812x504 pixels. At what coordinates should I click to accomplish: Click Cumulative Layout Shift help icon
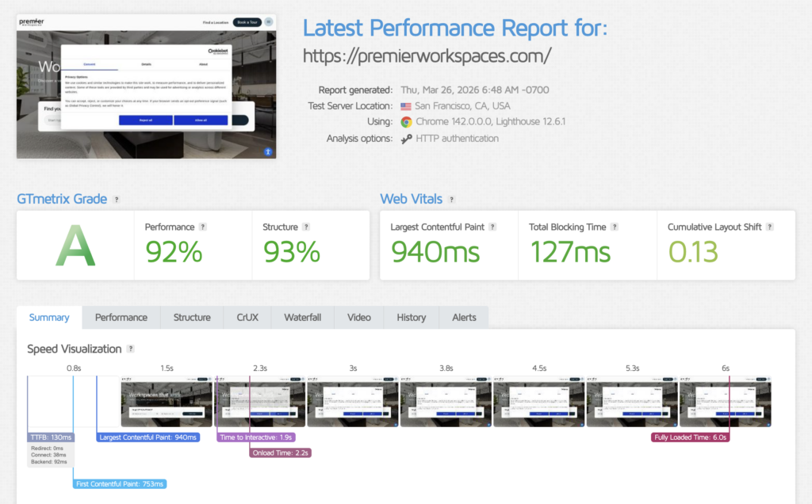coord(769,227)
